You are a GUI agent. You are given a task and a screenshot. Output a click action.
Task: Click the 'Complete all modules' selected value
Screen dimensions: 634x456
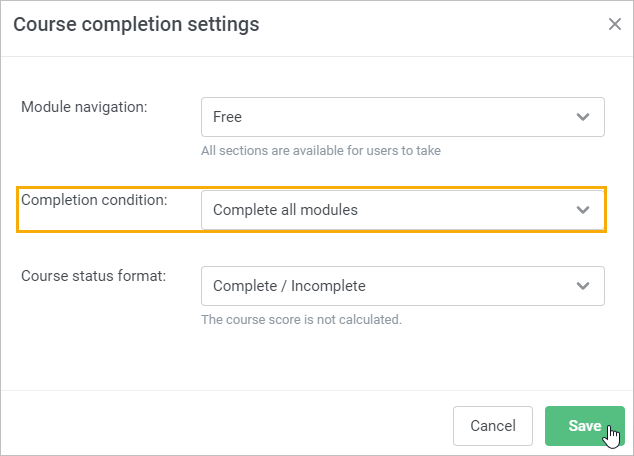(285, 210)
